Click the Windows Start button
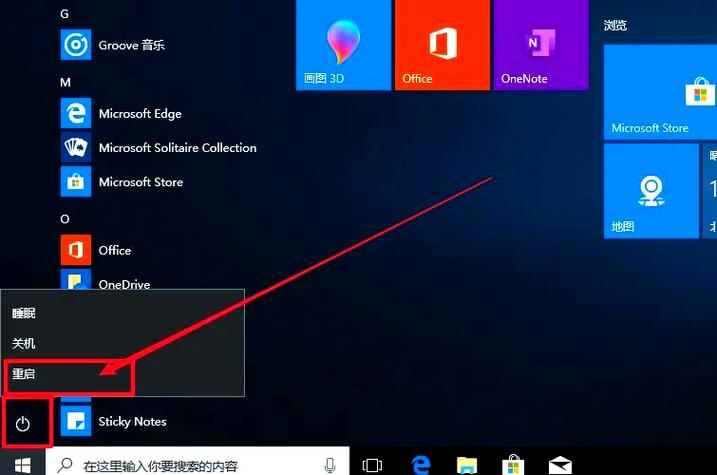The image size is (717, 475). (x=22, y=463)
